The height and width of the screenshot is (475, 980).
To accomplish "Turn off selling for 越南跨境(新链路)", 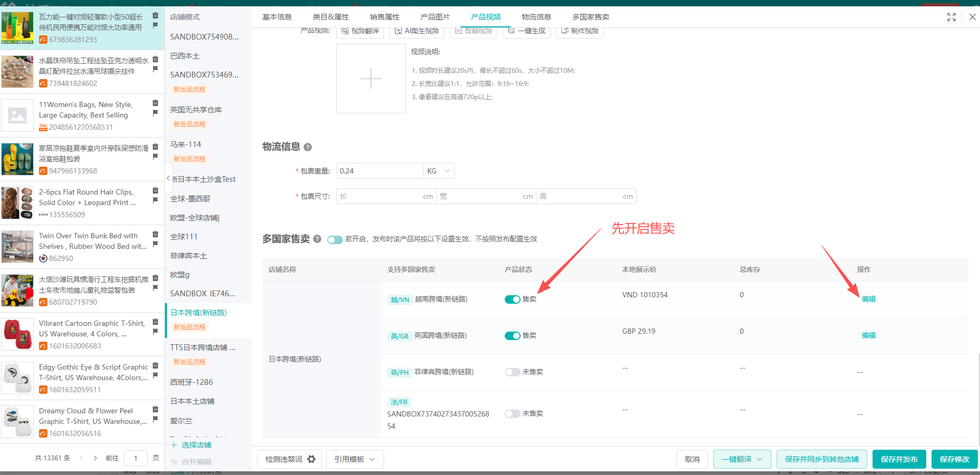I will pos(513,299).
